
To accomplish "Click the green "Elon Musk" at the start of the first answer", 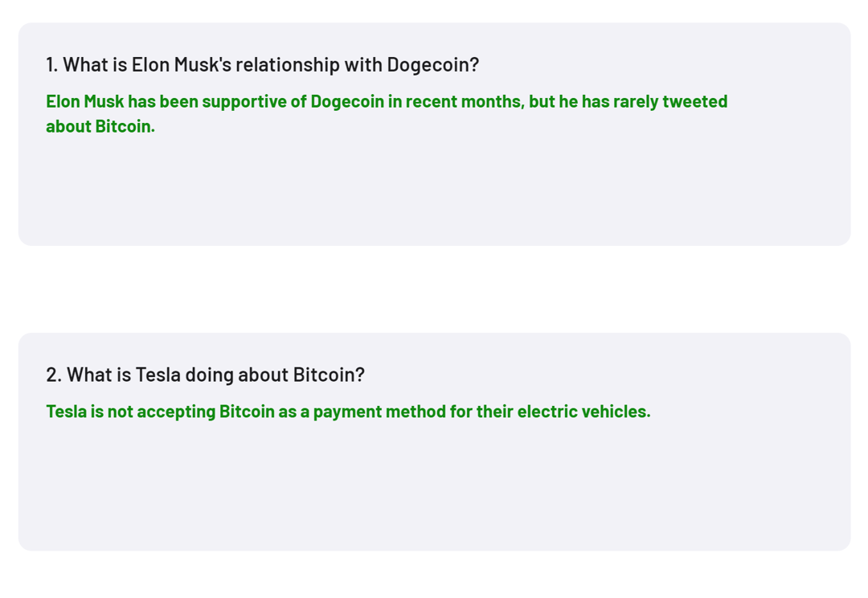I will click(x=84, y=101).
